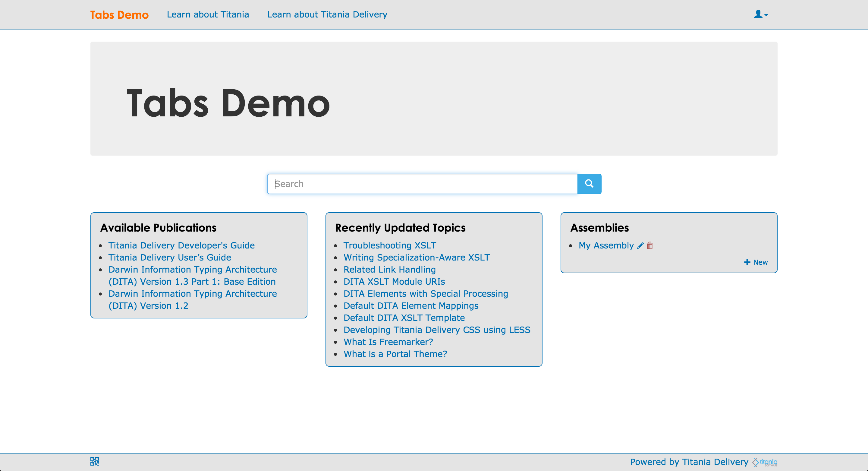Image resolution: width=868 pixels, height=471 pixels.
Task: Edit My Assembly with the pencil icon
Action: [x=640, y=245]
